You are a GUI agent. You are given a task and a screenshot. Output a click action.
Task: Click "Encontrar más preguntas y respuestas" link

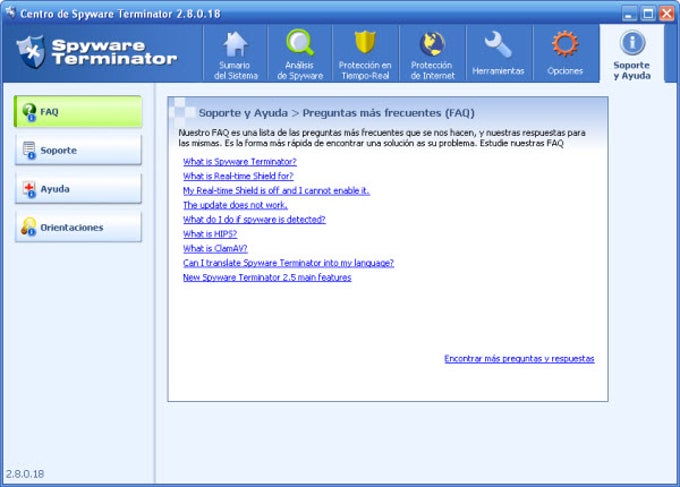tap(519, 359)
